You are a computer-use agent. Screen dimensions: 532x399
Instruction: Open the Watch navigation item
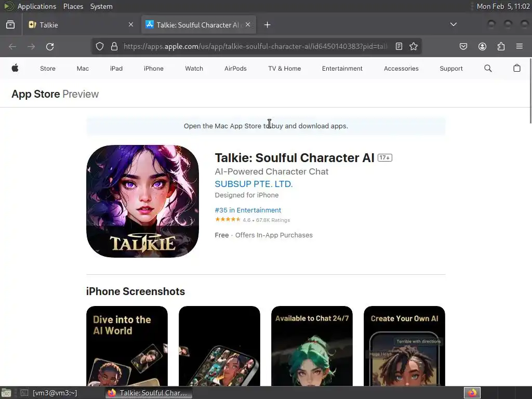click(194, 69)
